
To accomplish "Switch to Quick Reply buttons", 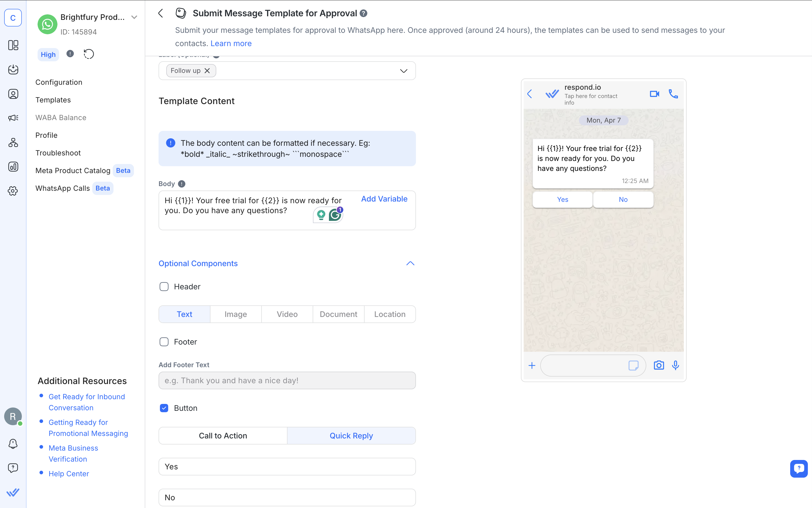I will tap(351, 435).
